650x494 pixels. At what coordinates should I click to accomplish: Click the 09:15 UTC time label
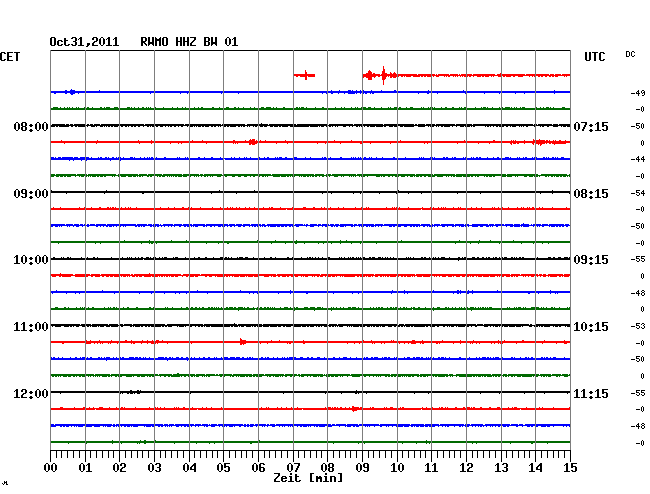pos(591,260)
